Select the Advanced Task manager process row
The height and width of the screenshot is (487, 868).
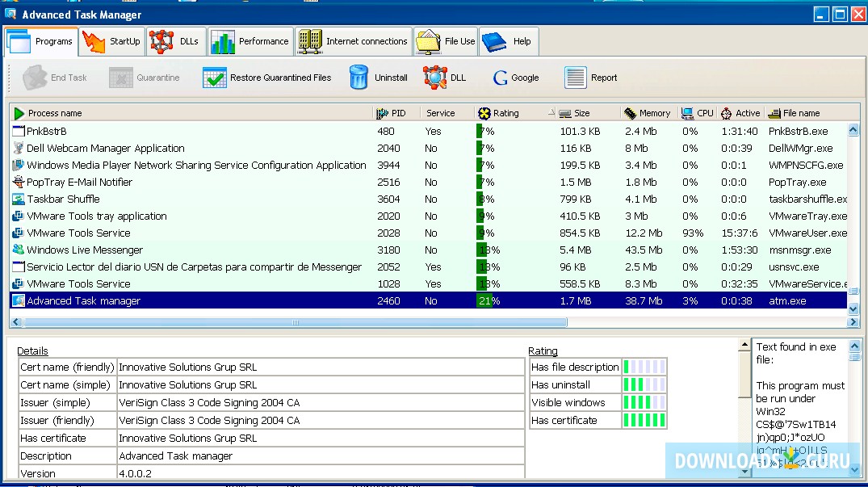pyautogui.click(x=429, y=300)
